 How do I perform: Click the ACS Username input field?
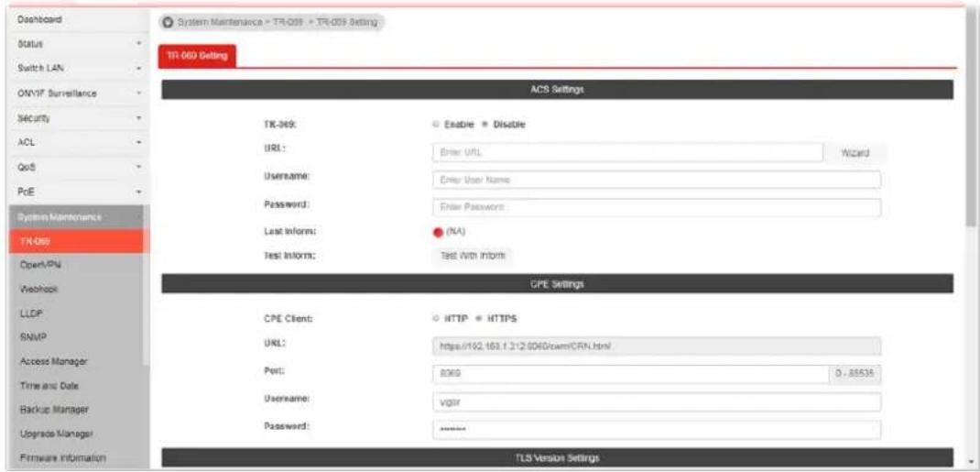click(657, 180)
